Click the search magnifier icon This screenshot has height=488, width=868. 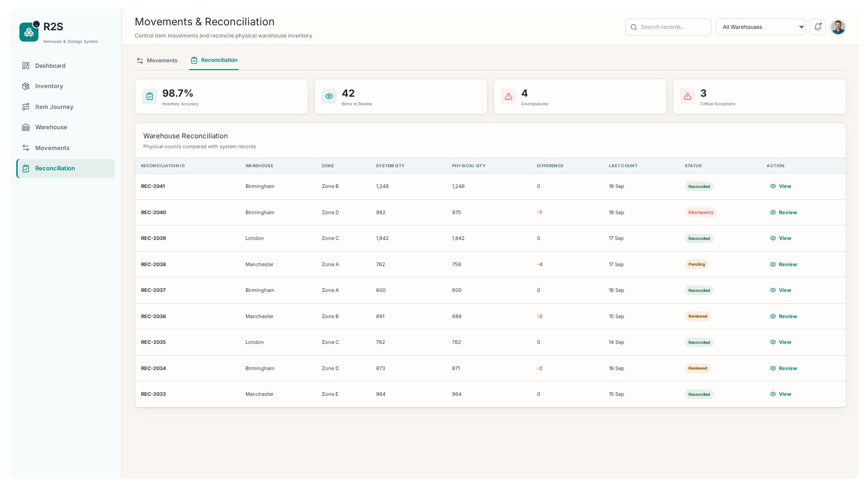tap(634, 27)
